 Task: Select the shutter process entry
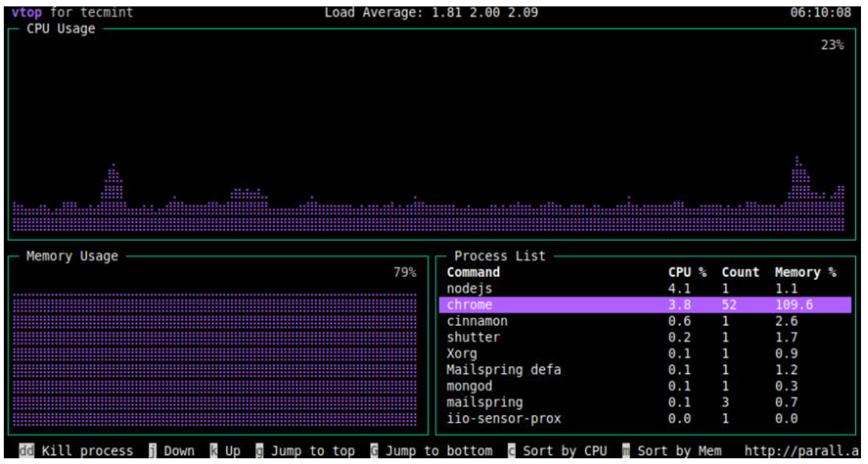tap(473, 337)
